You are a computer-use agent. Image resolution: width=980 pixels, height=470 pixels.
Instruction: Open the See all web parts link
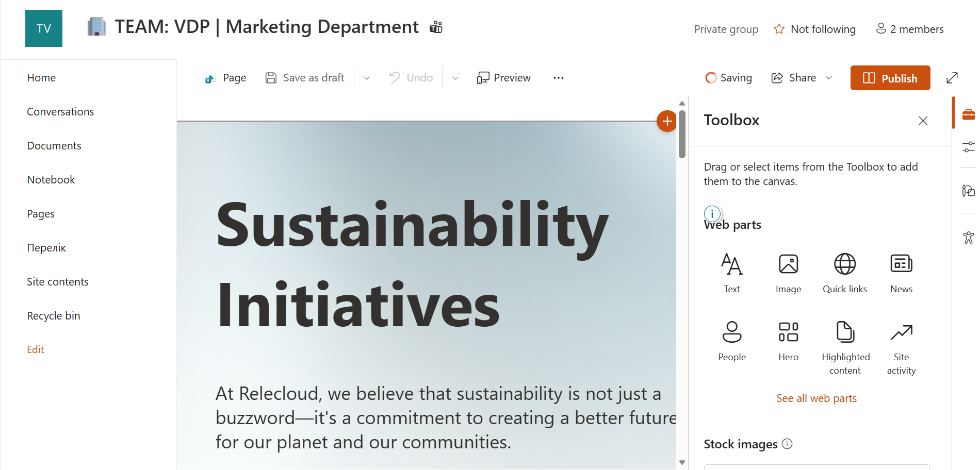[x=816, y=398]
